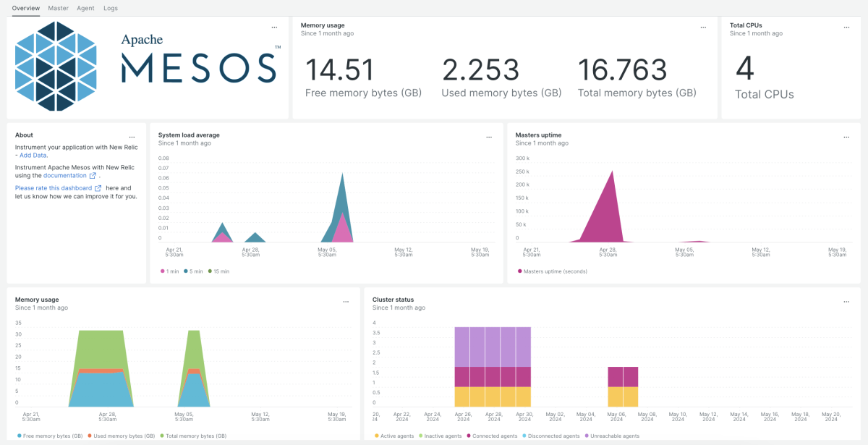The image size is (868, 445).
Task: Click the 14.51 free memory value
Action: 339,70
